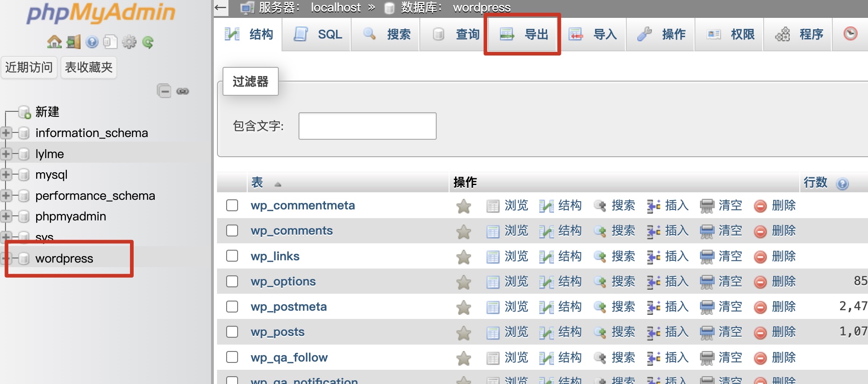Open navigation settings gear icon

pyautogui.click(x=129, y=42)
